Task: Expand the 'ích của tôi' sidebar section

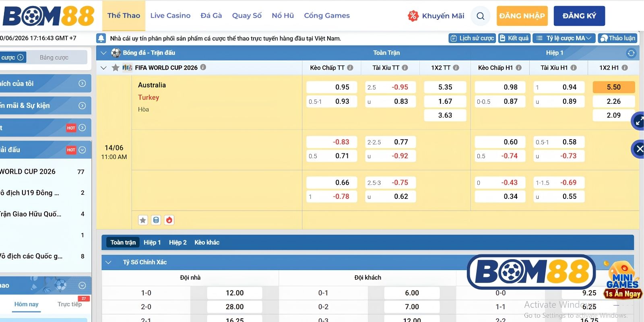Action: 82,83
